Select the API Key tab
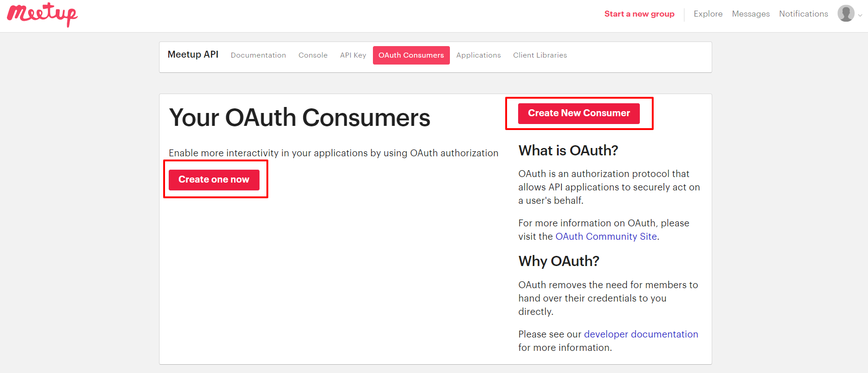 click(x=353, y=55)
